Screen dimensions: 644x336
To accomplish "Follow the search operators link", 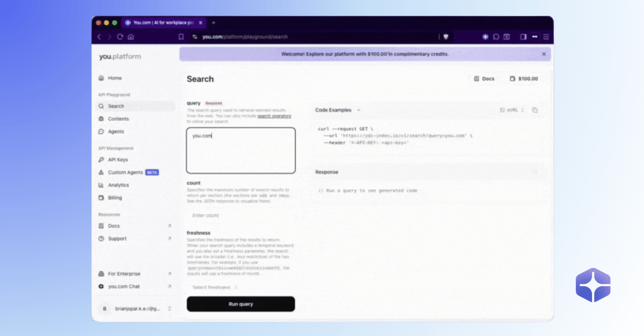I will coord(274,116).
